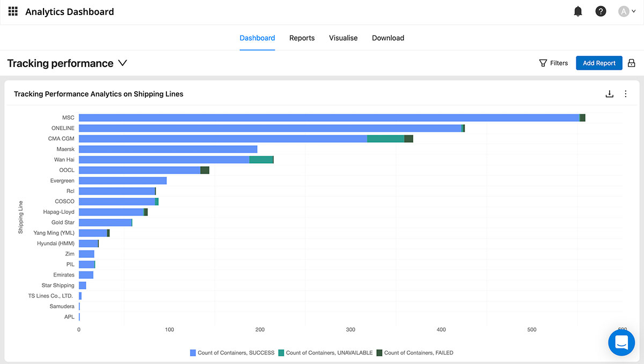Click the Filters funnel button
The height and width of the screenshot is (364, 644).
click(x=553, y=63)
